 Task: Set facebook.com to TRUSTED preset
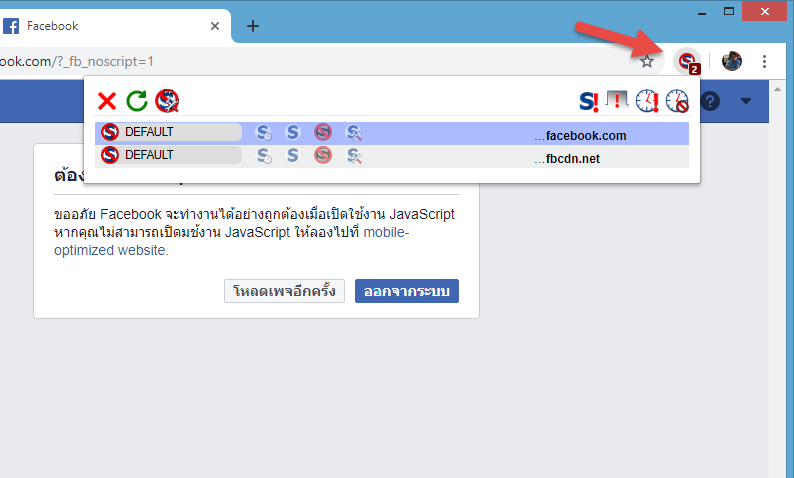click(293, 132)
